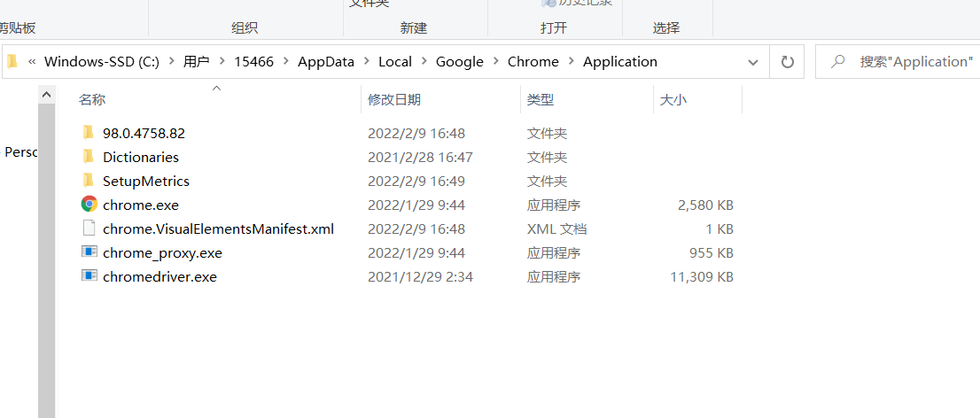Click the 955 KB size cell
The width and height of the screenshot is (980, 418).
(x=712, y=253)
